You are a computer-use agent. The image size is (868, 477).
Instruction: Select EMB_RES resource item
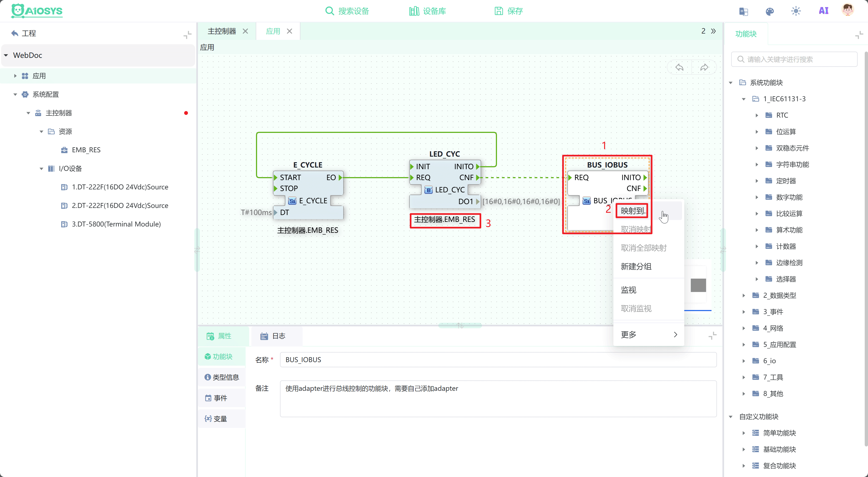[x=86, y=150]
